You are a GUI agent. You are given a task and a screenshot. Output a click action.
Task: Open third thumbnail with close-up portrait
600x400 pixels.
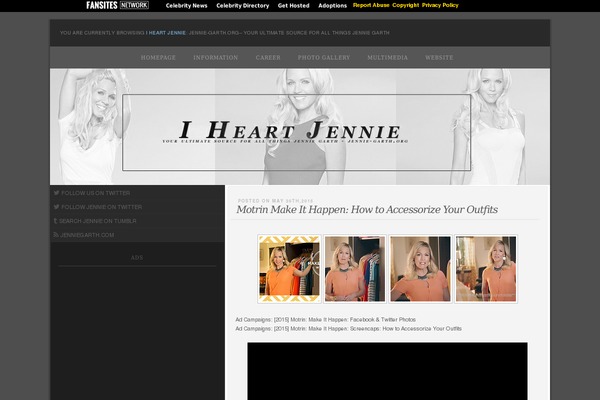point(420,269)
